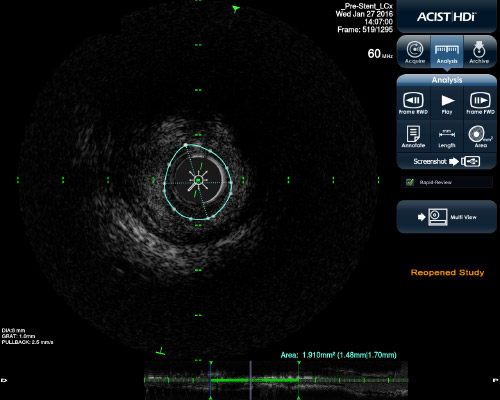Advance with Frame FWD button
The height and width of the screenshot is (400, 500).
tap(480, 103)
